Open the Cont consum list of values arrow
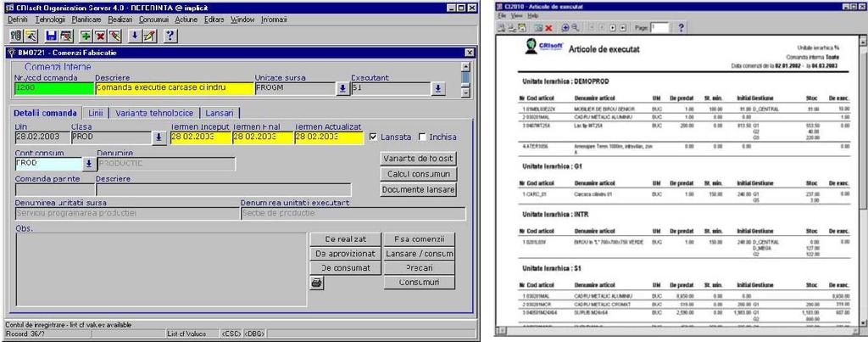 click(88, 164)
